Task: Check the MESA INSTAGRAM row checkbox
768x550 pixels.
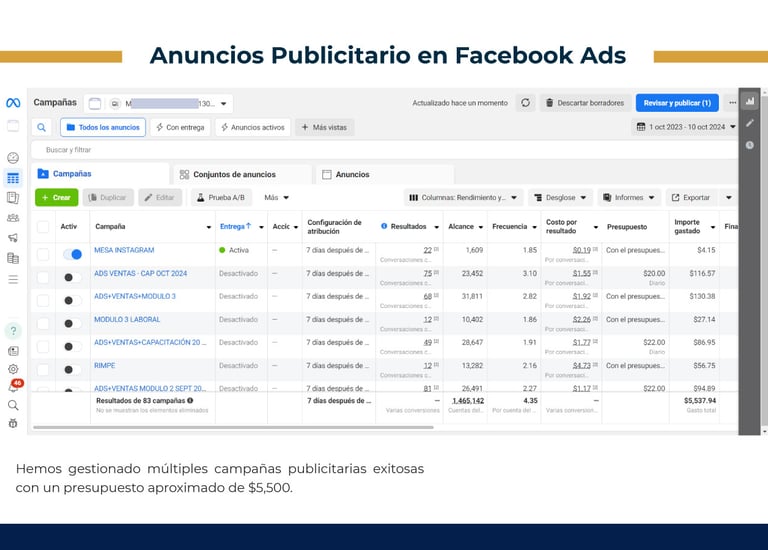Action: (43, 254)
